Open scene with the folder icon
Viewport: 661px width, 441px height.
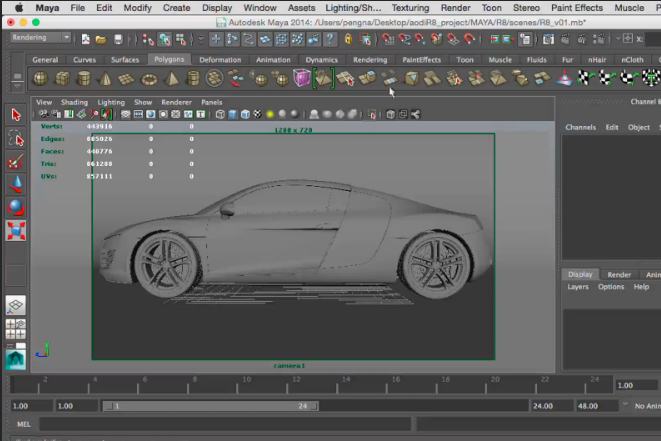(101, 40)
